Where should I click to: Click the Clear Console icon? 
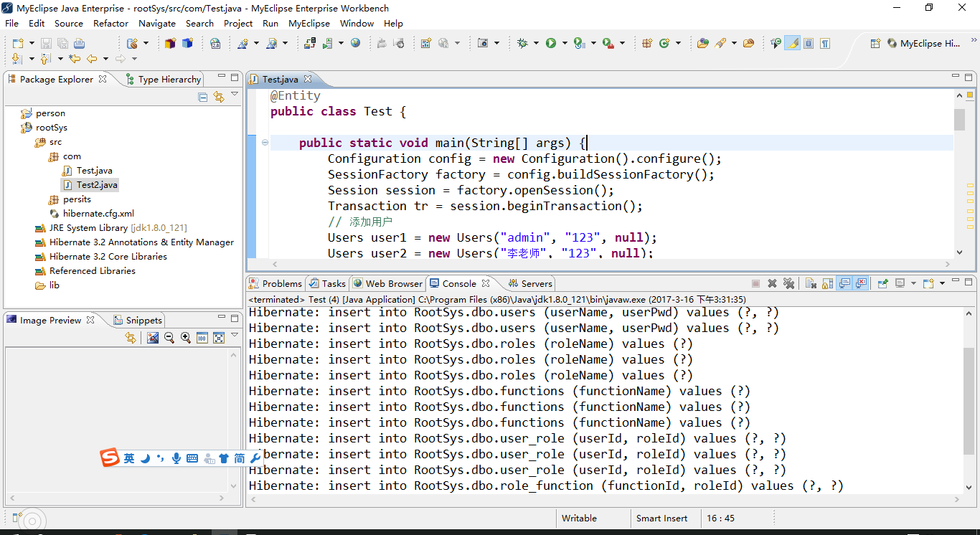811,283
